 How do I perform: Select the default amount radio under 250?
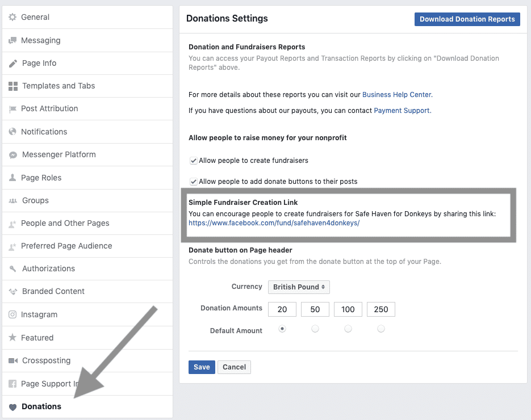(x=381, y=329)
